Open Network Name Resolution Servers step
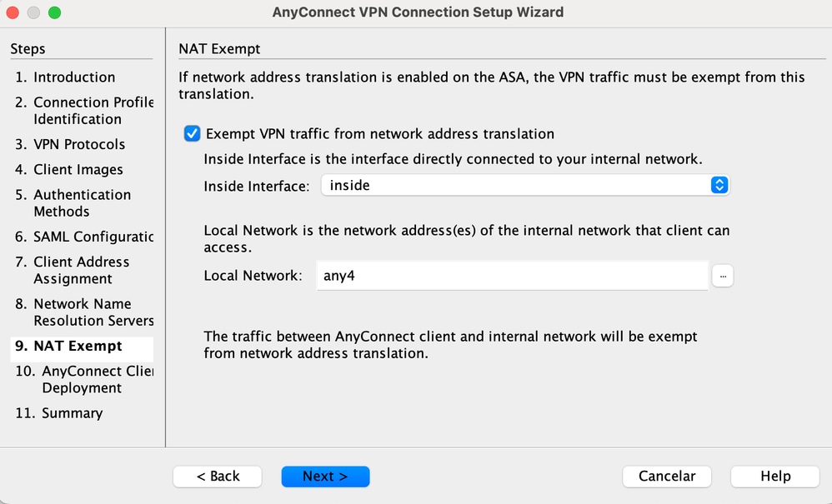Viewport: 832px width, 504px height. coord(92,312)
